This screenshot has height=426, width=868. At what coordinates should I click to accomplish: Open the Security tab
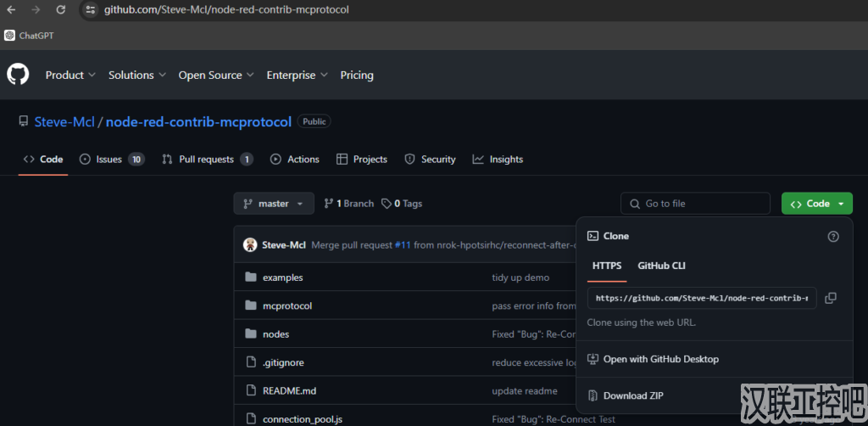coord(430,159)
